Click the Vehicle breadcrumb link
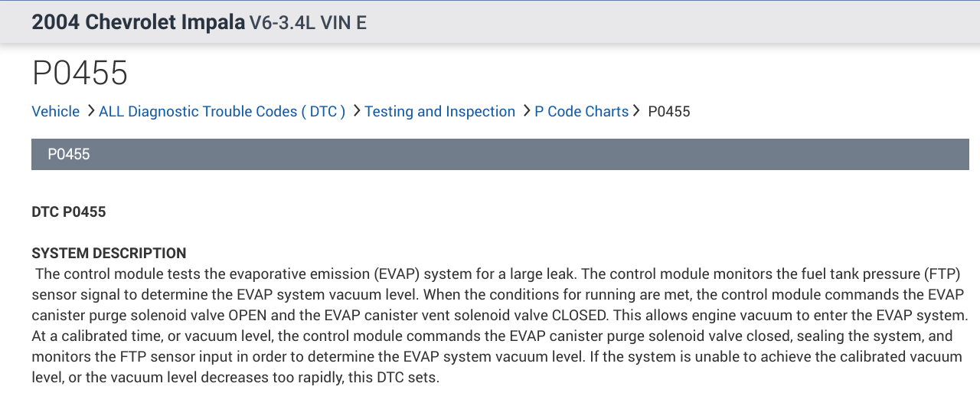The height and width of the screenshot is (403, 980). [x=55, y=112]
